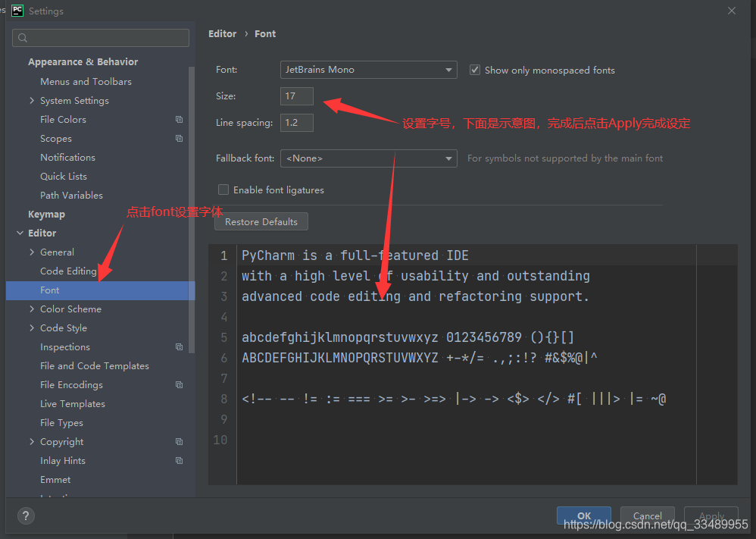Viewport: 756px width, 539px height.
Task: Enable font ligatures checkbox
Action: click(x=223, y=190)
